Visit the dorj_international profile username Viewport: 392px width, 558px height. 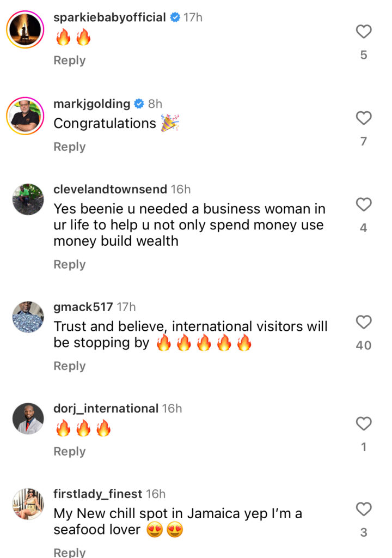(x=106, y=408)
